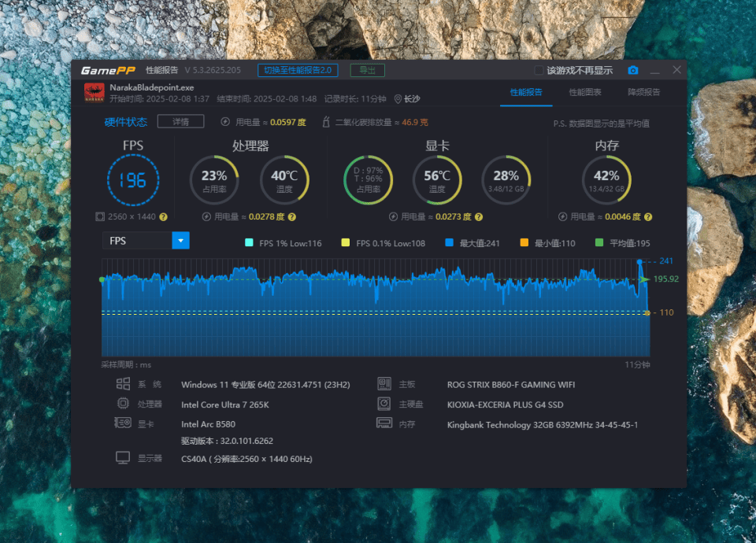756x543 pixels.
Task: Click help icon beside GPU power 0.0273 度
Action: [x=479, y=217]
